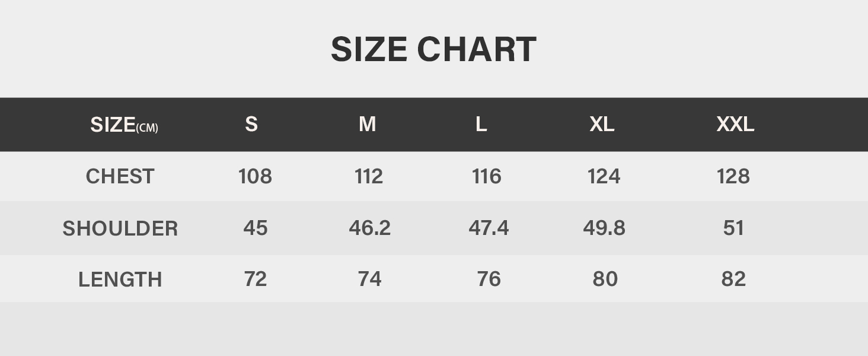The image size is (868, 356).
Task: Click the XXL size column header
Action: tap(735, 125)
